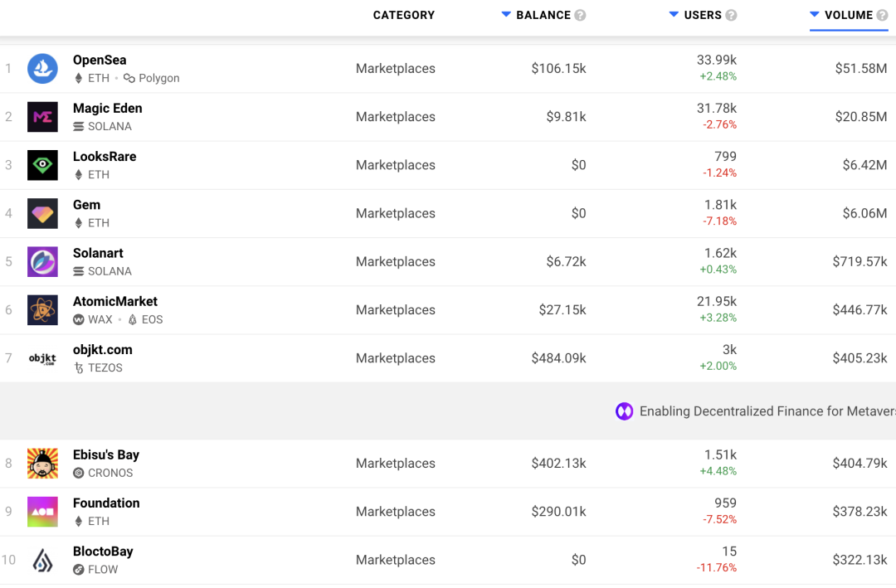Click Solanart's $6.72k balance value
Image resolution: width=896 pixels, height=588 pixels.
[x=567, y=262]
